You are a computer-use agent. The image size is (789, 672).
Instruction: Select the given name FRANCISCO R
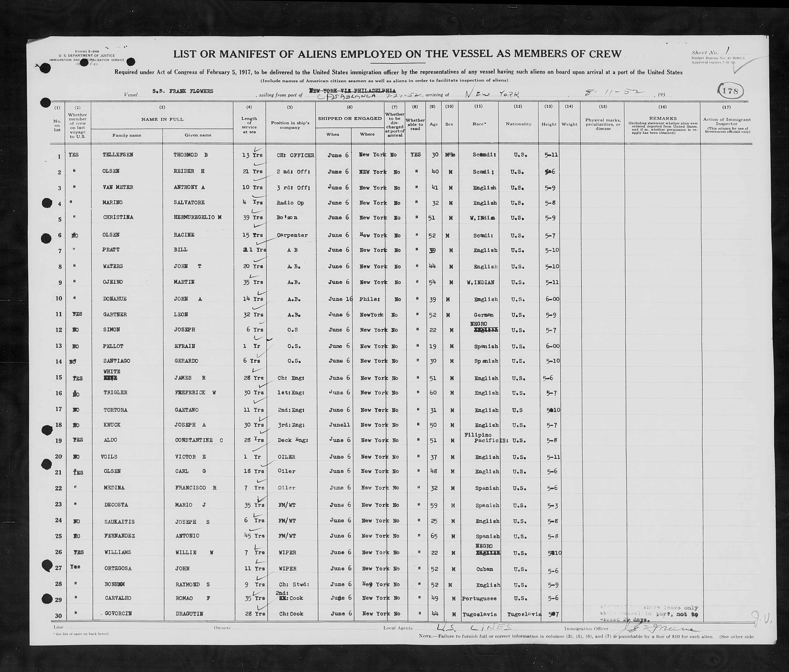pyautogui.click(x=196, y=488)
